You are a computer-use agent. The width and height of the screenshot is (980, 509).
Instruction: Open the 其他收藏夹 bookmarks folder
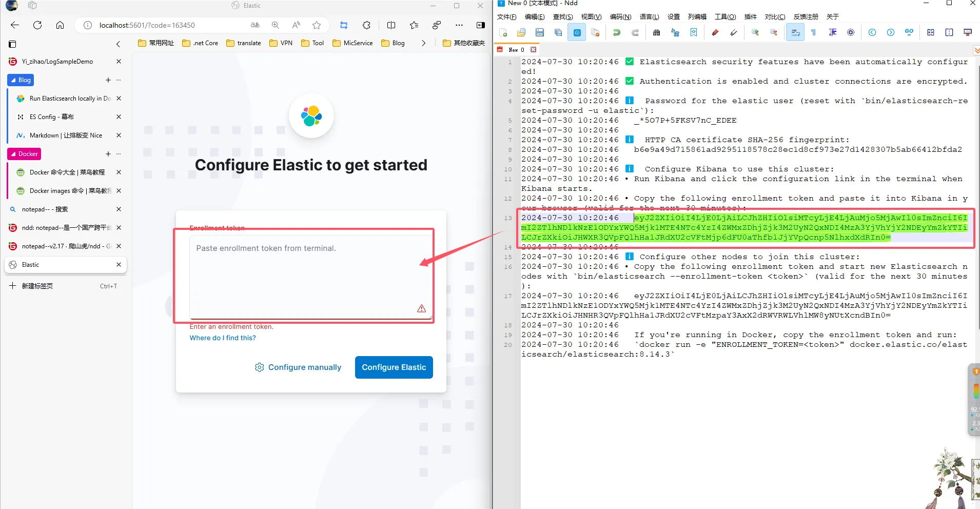(464, 43)
